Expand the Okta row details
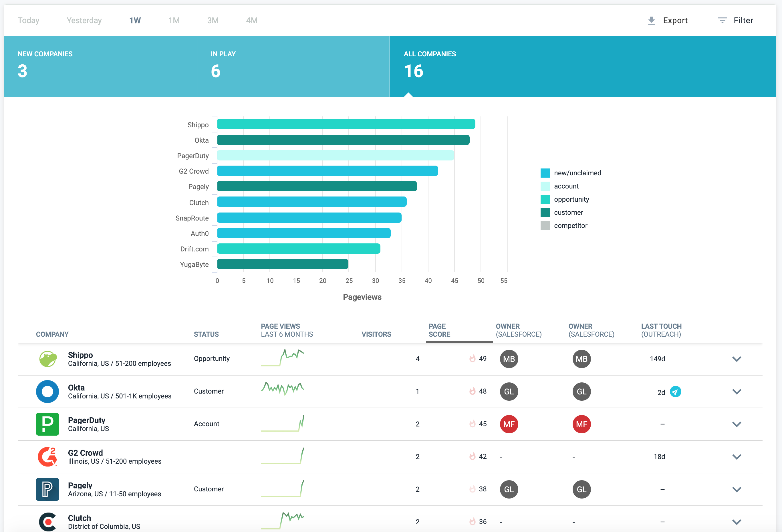The height and width of the screenshot is (532, 782). [737, 392]
